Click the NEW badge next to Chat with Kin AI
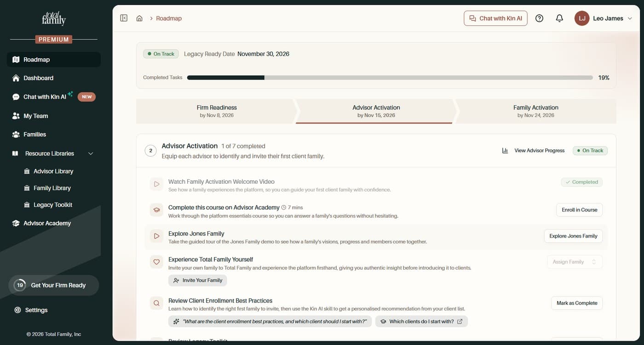Viewport: 644px width, 345px height. pyautogui.click(x=86, y=97)
